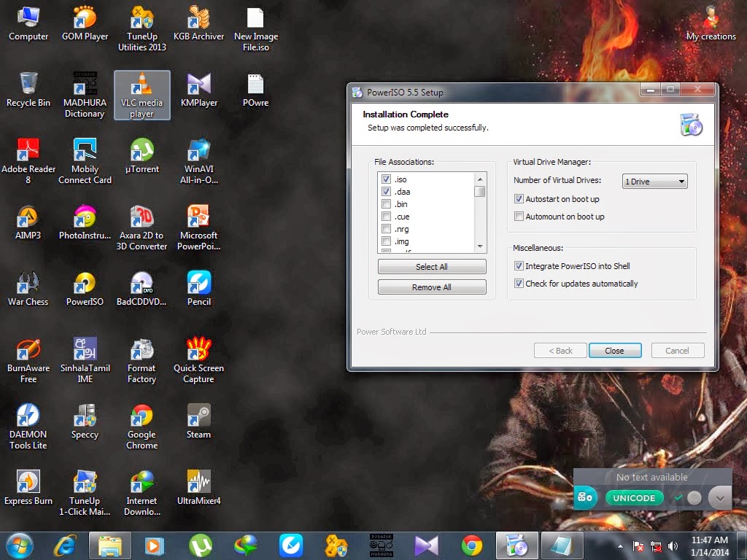Open the GOM Player desktop shortcut
The height and width of the screenshot is (560, 747).
coord(85,23)
